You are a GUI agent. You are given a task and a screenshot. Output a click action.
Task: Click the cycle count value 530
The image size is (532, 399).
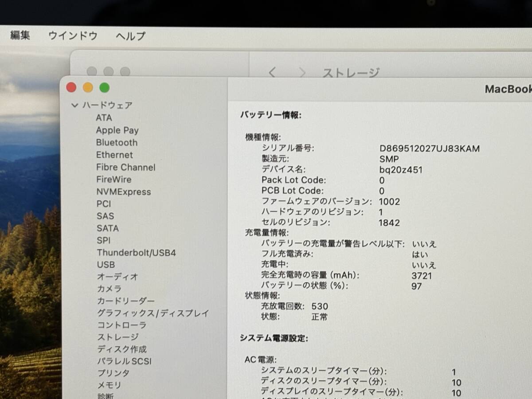(320, 306)
